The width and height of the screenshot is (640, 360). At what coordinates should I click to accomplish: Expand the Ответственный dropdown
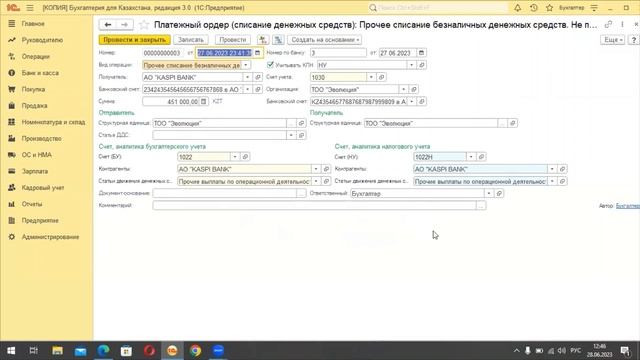[489, 193]
